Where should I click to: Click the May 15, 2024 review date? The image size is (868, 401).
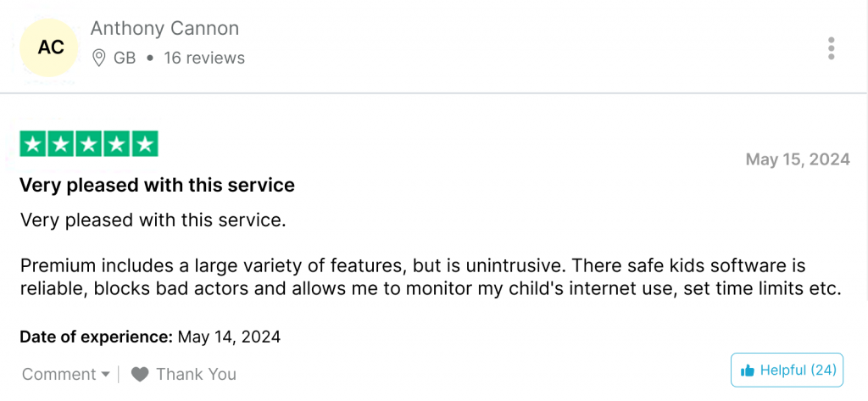coord(798,159)
